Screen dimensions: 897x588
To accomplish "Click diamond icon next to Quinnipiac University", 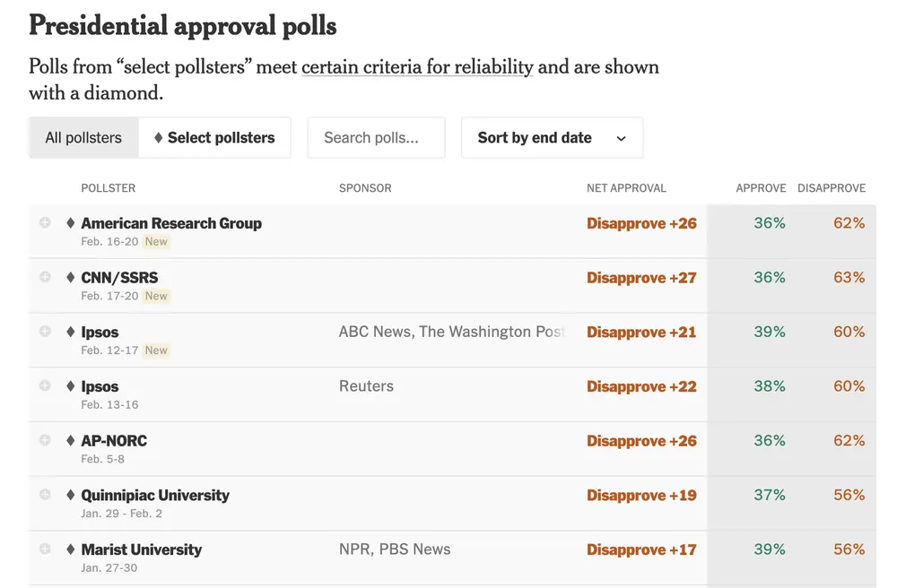I will click(x=71, y=495).
